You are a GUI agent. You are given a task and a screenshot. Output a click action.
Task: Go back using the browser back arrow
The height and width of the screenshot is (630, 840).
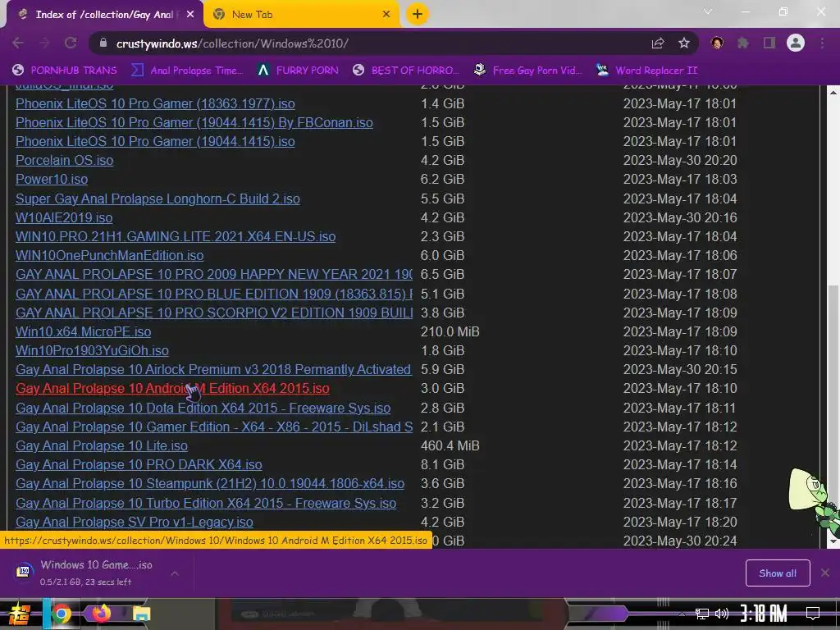18,43
